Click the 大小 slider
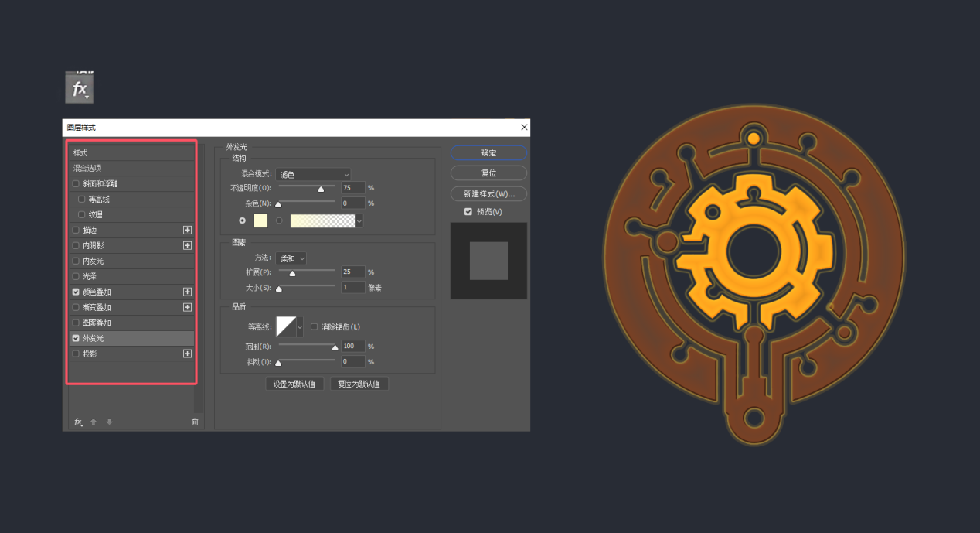Screen dimensions: 980x533 (307, 287)
